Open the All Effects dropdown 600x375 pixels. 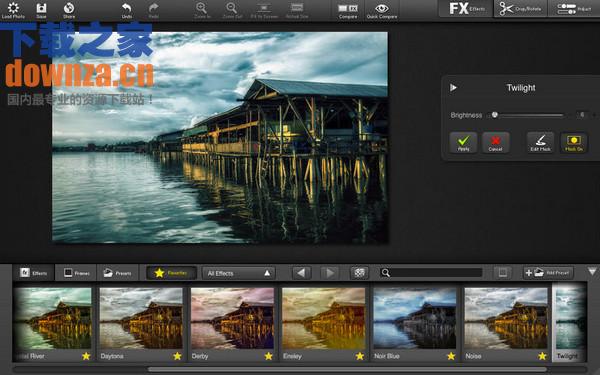(x=238, y=273)
